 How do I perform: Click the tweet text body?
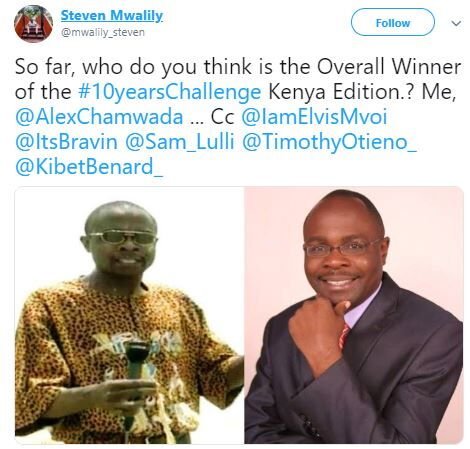tap(238, 117)
